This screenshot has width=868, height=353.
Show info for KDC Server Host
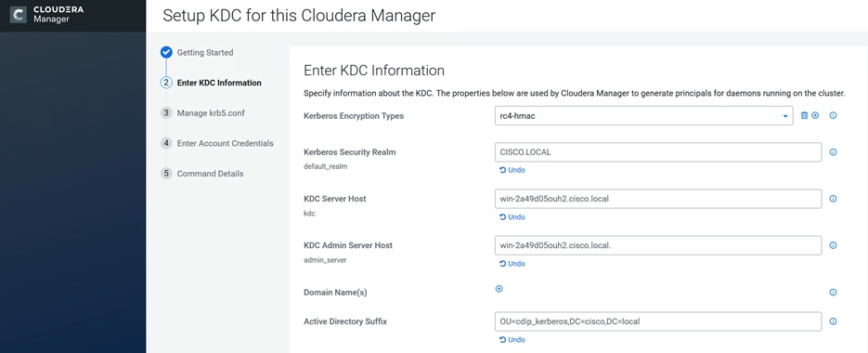(833, 199)
